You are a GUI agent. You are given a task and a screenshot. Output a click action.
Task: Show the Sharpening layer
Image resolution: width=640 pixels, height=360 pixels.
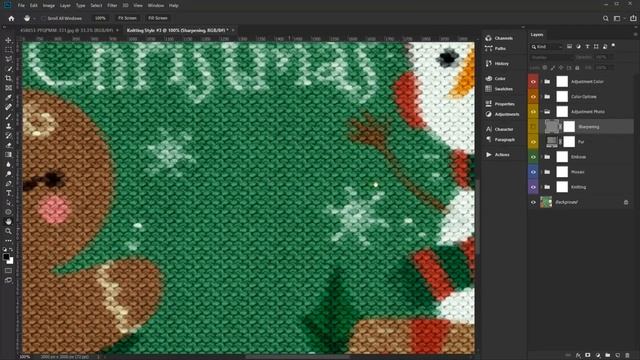click(x=533, y=127)
